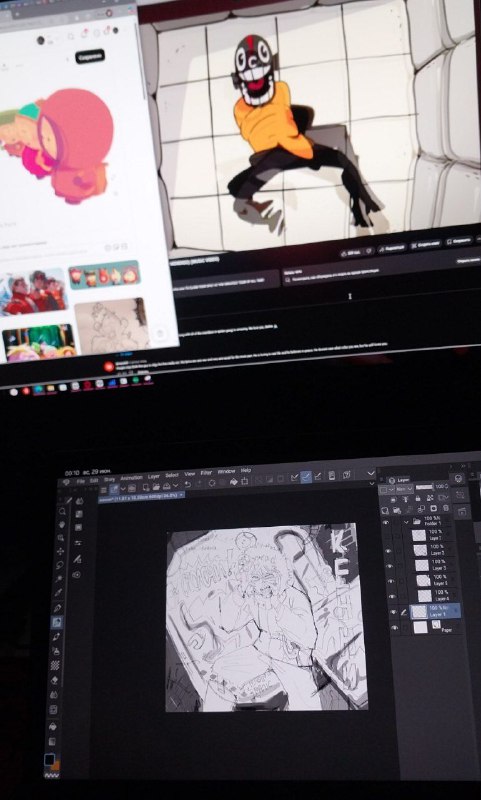Select the Move layer tool
481x800 pixels.
point(61,552)
